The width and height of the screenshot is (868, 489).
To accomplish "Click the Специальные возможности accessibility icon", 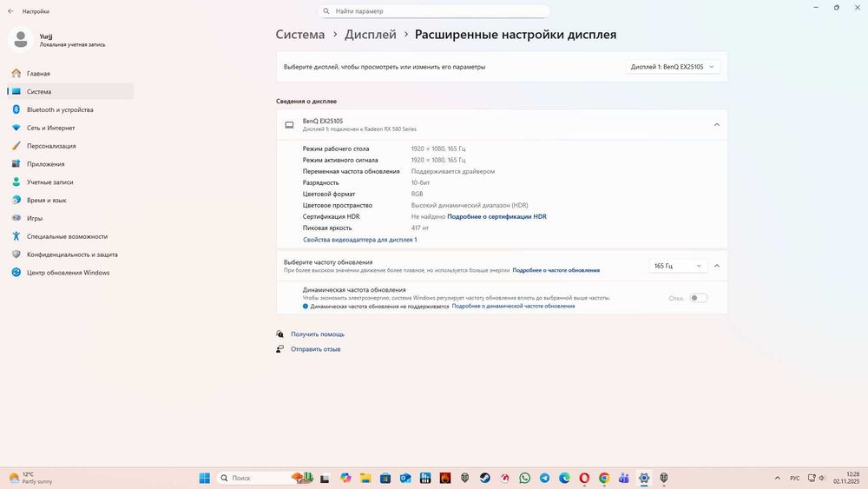I will [16, 236].
